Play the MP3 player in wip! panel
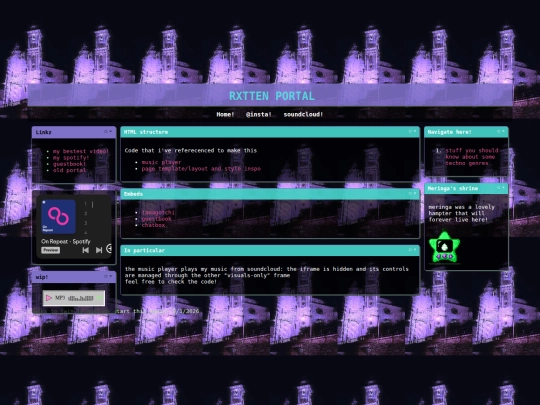This screenshot has height=405, width=540. pos(49,298)
